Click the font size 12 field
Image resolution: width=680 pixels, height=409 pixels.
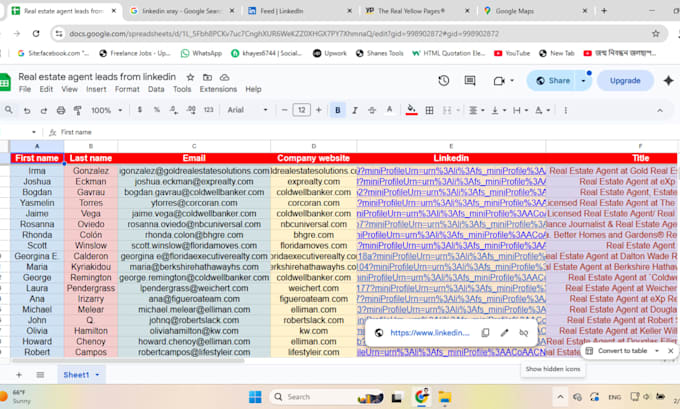coord(301,110)
